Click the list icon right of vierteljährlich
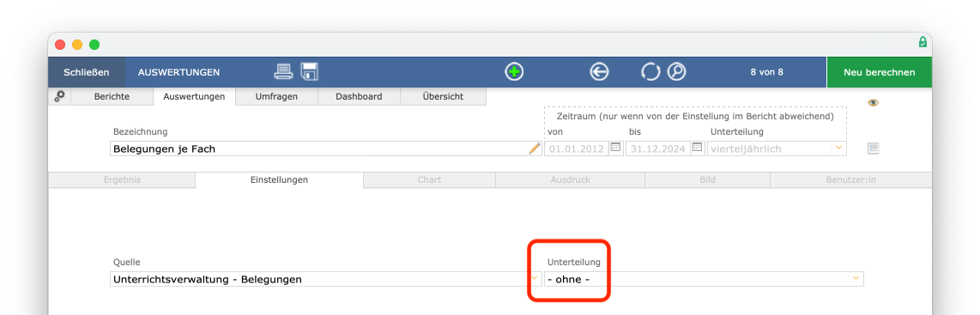The image size is (980, 315). pos(873,148)
